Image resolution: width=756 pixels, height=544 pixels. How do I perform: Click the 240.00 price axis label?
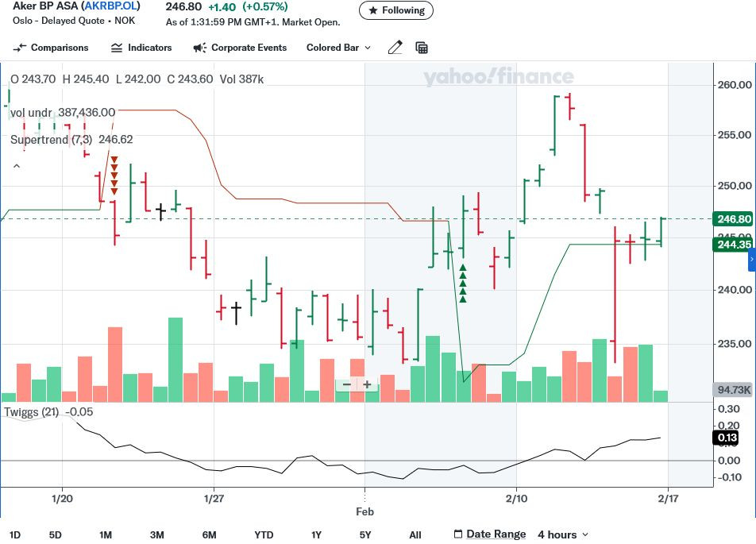click(x=735, y=290)
